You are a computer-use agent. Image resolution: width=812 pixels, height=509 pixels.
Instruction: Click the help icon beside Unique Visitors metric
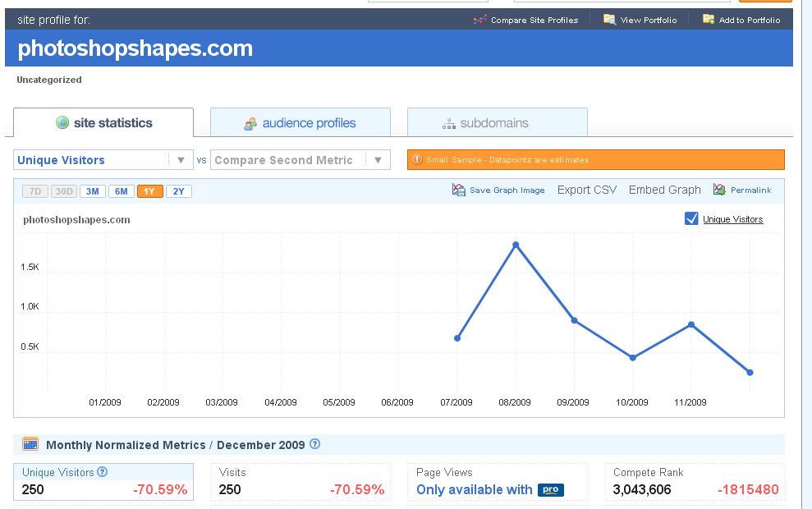tap(103, 472)
